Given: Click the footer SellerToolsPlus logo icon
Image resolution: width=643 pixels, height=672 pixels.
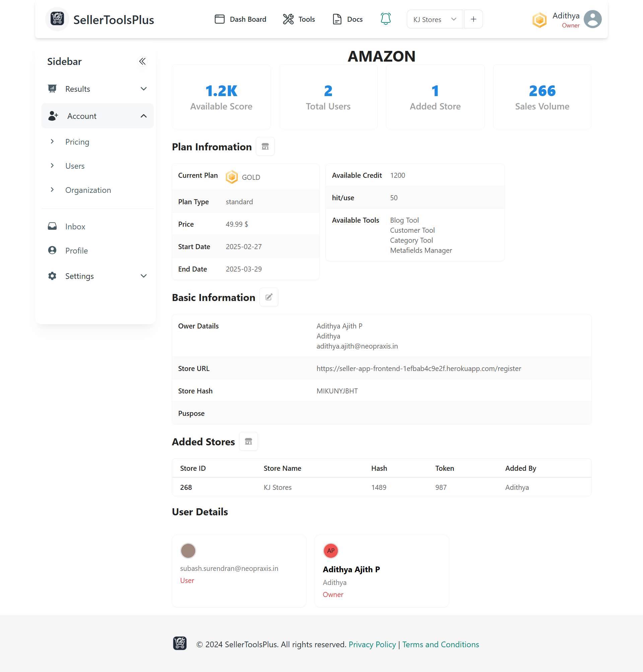Looking at the screenshot, I should tap(180, 643).
